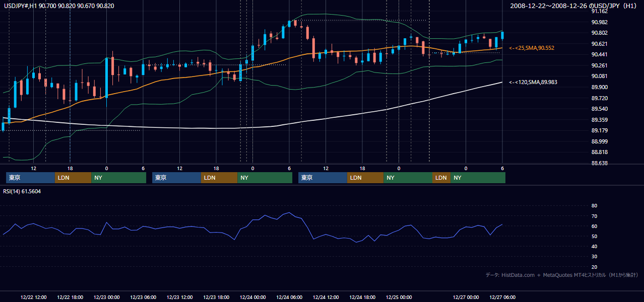Click the RSI 80 level label
The image size is (644, 302).
[x=594, y=206]
